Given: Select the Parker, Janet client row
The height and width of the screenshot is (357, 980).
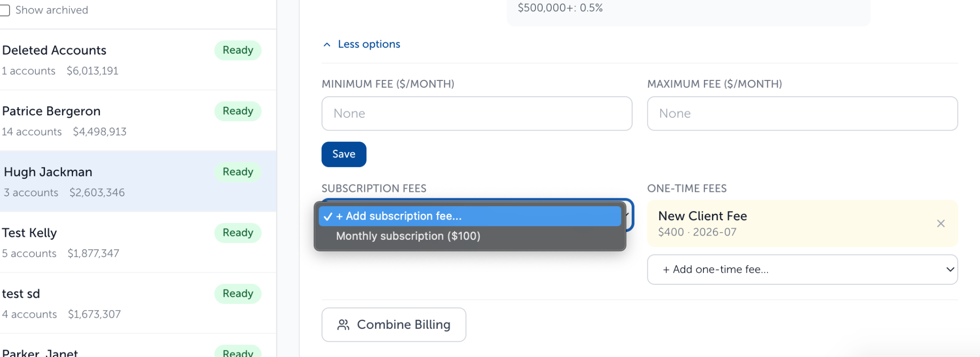Looking at the screenshot, I should [x=138, y=346].
